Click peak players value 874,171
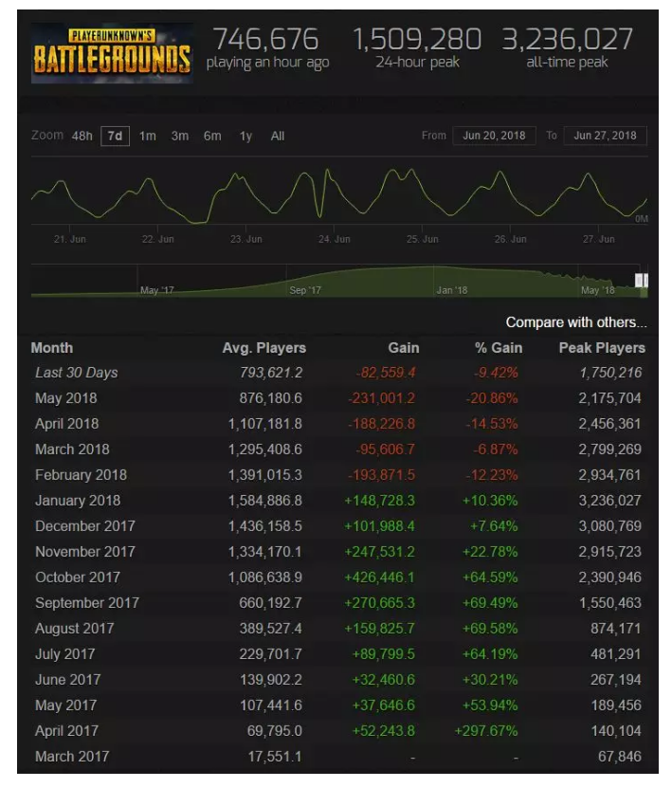The width and height of the screenshot is (672, 788). coord(616,629)
